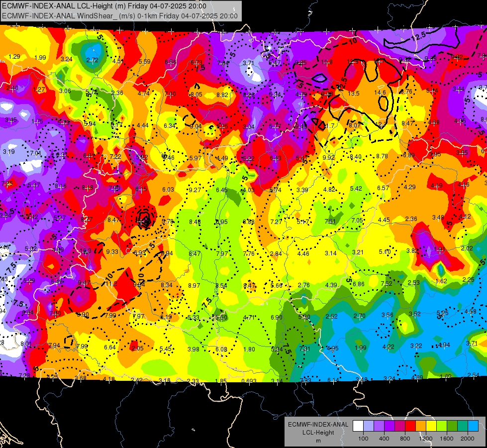
Task: Pick the yellow swatch in the legend
Action: [431, 426]
